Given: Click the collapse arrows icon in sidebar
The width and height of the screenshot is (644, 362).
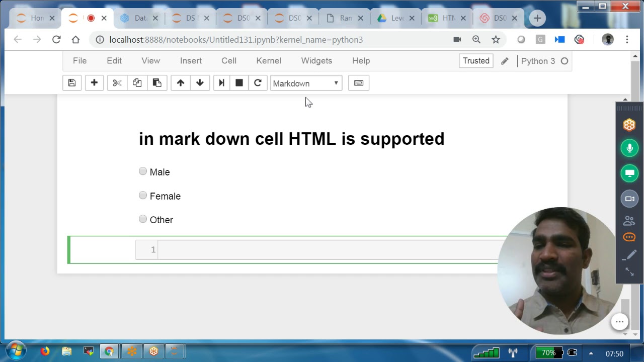Looking at the screenshot, I should (629, 271).
